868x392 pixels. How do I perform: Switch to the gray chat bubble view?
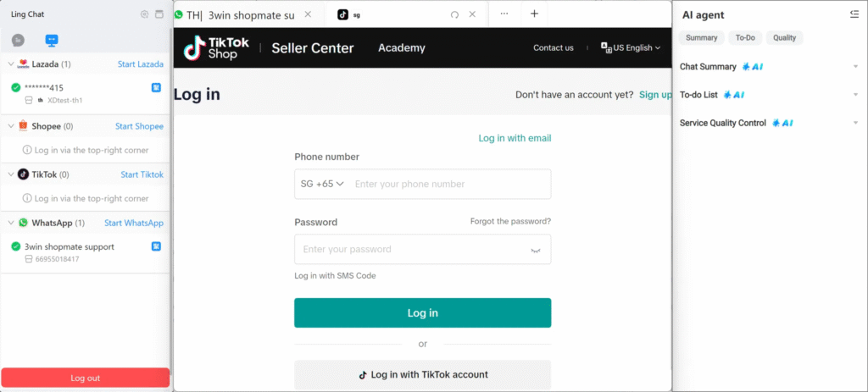tap(19, 41)
